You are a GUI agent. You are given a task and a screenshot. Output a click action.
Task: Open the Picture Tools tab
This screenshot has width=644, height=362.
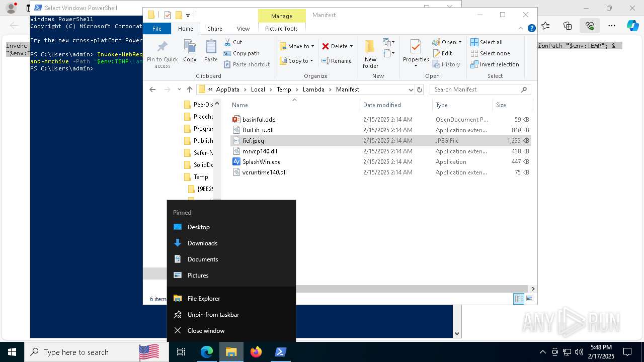281,29
